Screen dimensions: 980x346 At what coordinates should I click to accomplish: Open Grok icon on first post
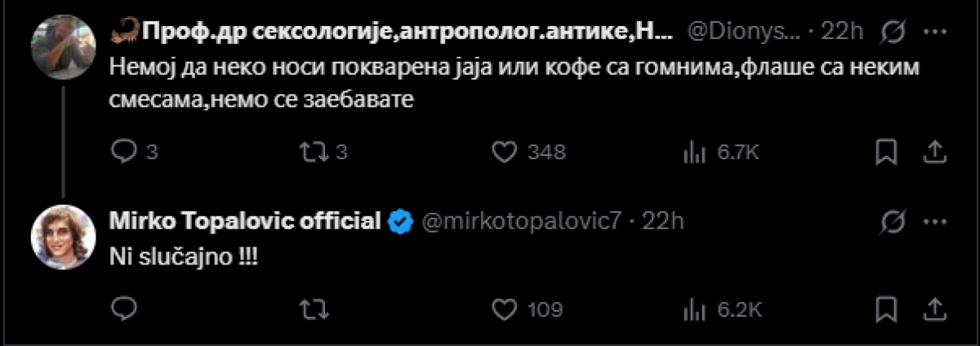click(x=893, y=33)
